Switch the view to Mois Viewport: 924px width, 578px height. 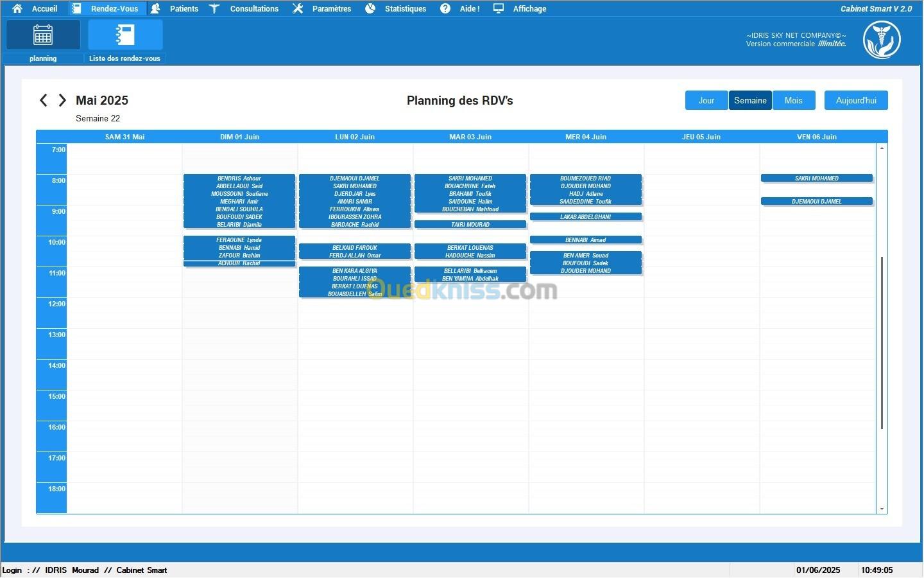pos(794,100)
